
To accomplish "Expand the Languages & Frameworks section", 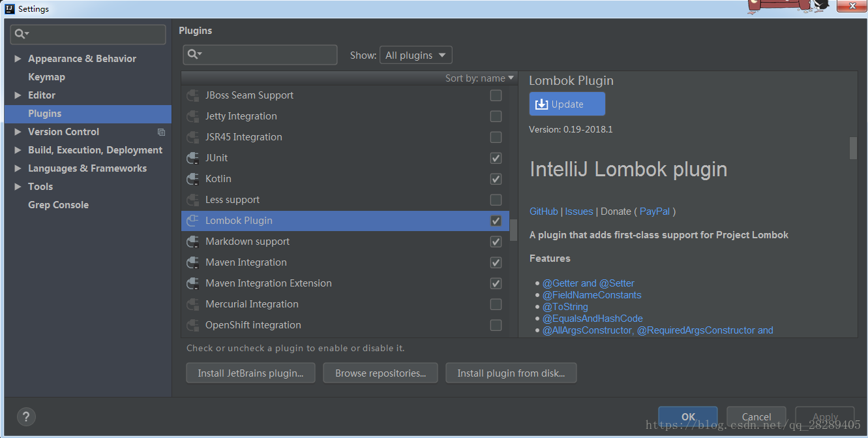I will [18, 168].
